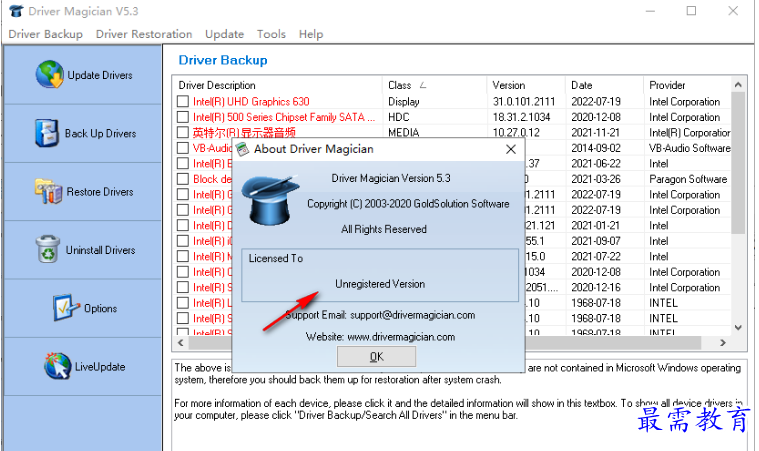Viewport: 759px width, 451px height.
Task: Click the Restore Drivers folder icon
Action: click(48, 191)
